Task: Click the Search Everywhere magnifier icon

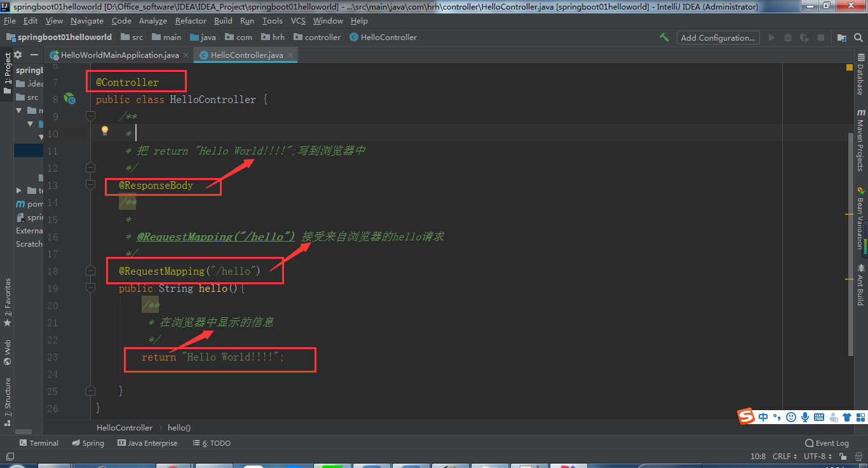Action: coord(857,38)
